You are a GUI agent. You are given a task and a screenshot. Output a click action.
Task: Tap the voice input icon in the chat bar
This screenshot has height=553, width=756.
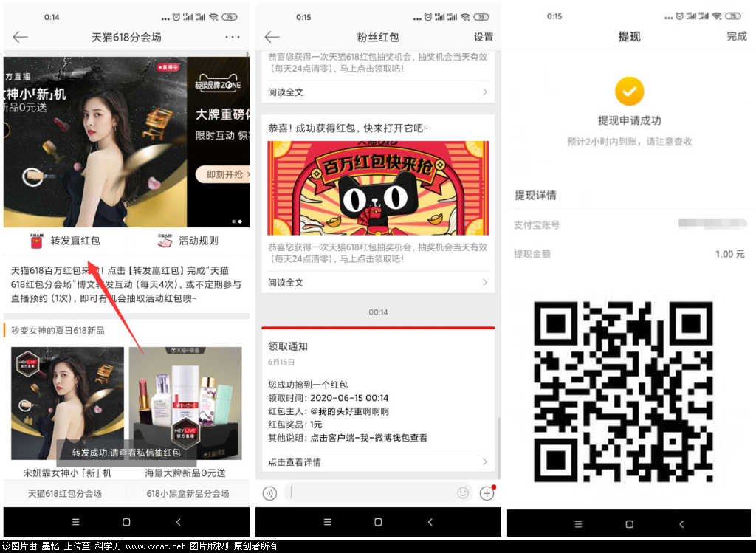click(x=269, y=493)
